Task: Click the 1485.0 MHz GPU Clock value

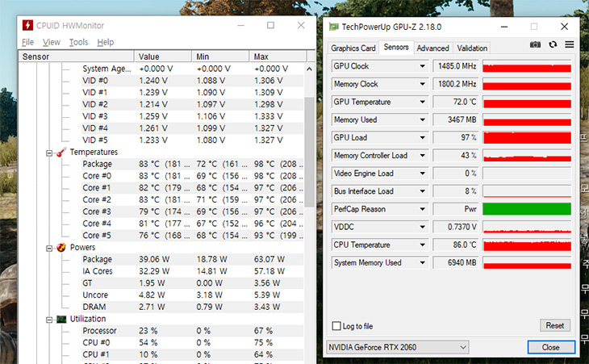Action: 456,66
